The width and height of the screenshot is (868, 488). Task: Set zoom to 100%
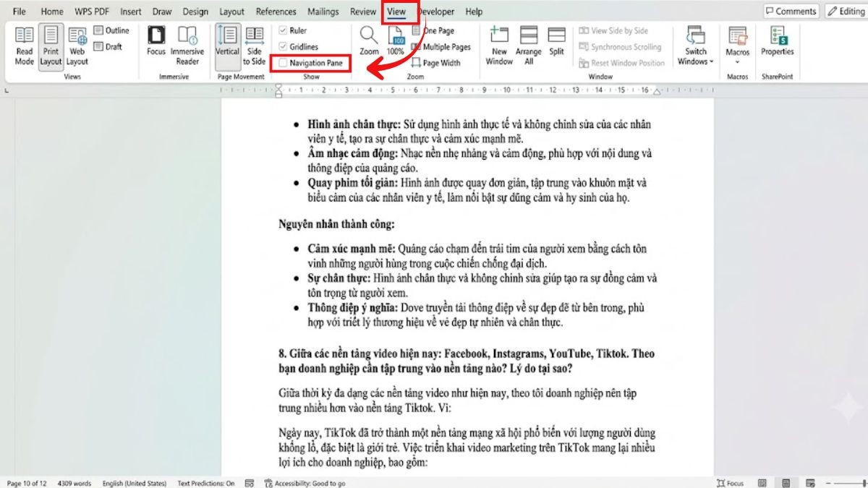click(396, 42)
